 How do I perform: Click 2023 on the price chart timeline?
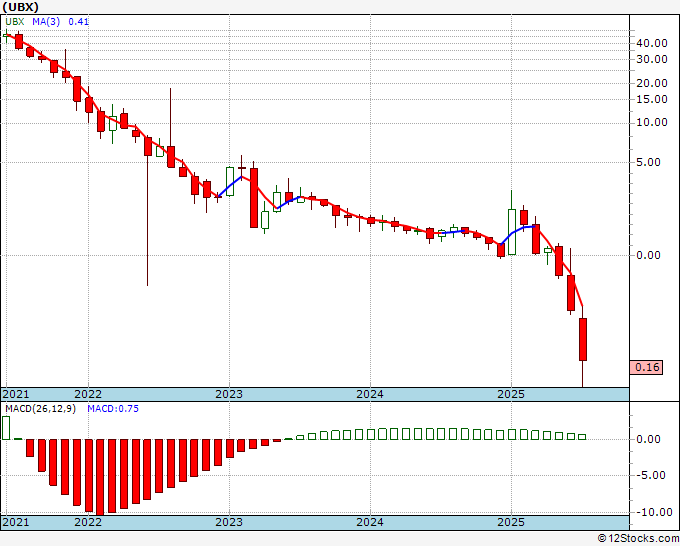(229, 394)
